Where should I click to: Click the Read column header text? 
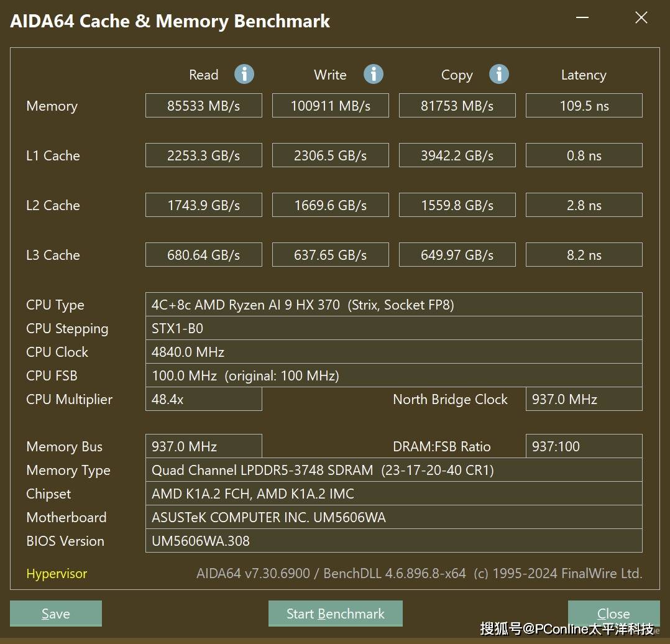tap(204, 75)
